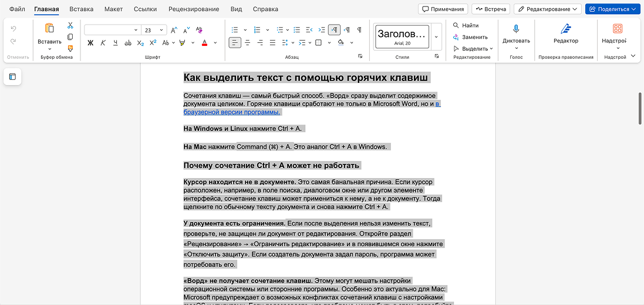The image size is (644, 305).
Task: Open the navigation pane icon beside the document
Action: [12, 76]
